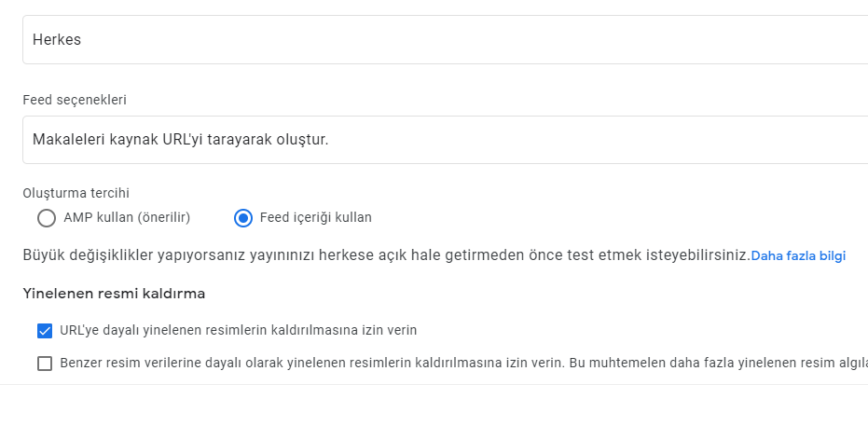Click the Büyük değişiklikler yapıyorsanız info text

(x=386, y=255)
